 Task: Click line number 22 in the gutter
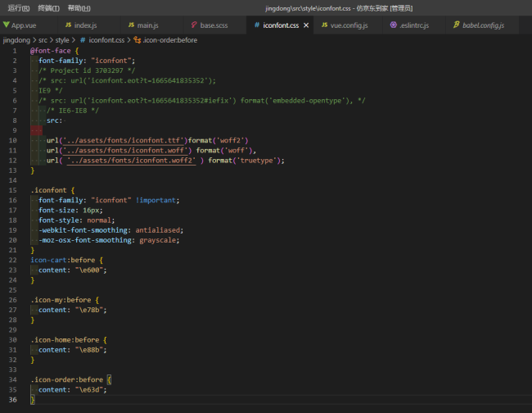click(13, 261)
